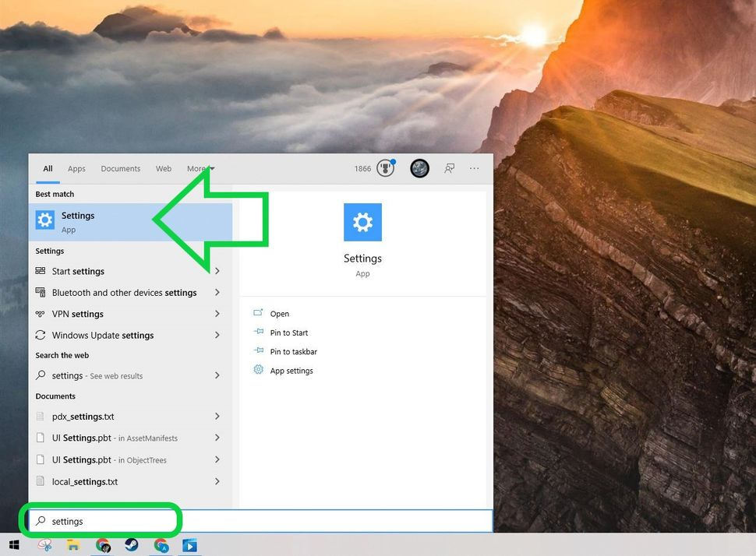Screen dimensions: 756x556
Task: Expand the Bluetooth and other devices chevron
Action: (x=217, y=293)
